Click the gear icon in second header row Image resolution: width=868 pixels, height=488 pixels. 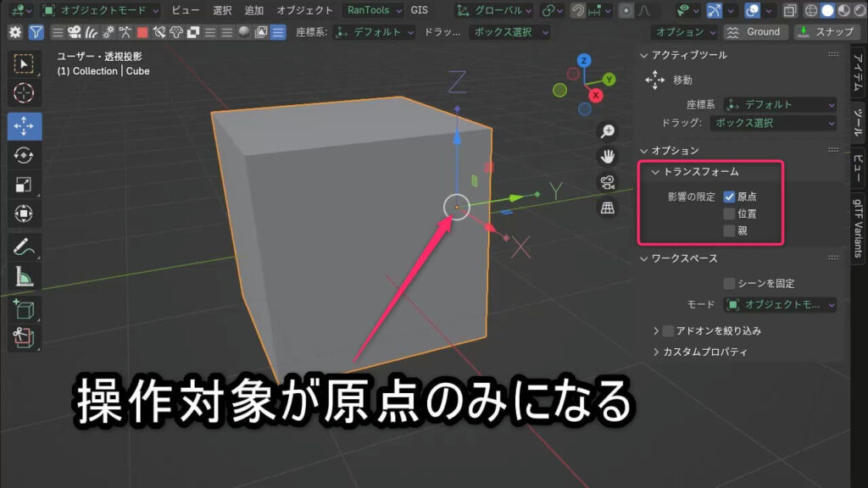[15, 32]
